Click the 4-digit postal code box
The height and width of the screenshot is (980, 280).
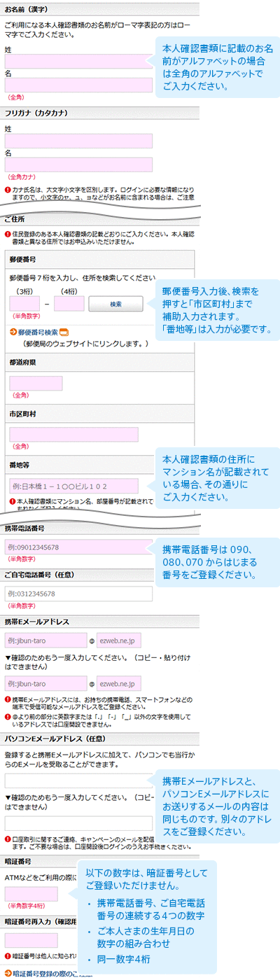(69, 304)
